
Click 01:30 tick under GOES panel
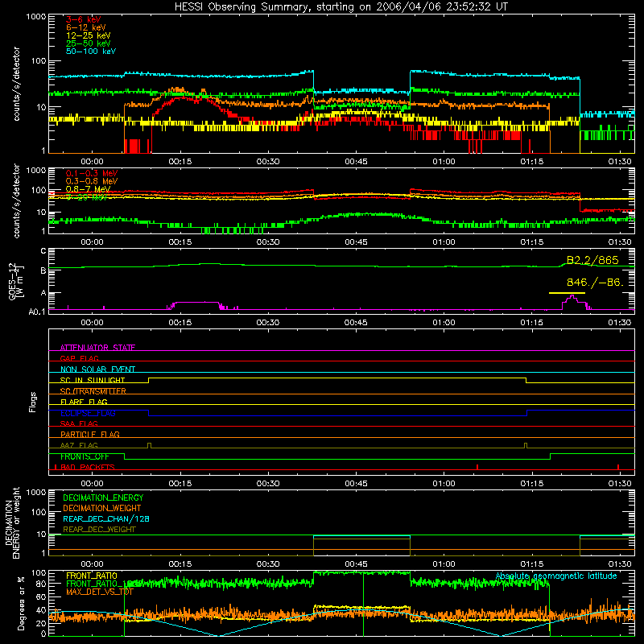pyautogui.click(x=620, y=323)
